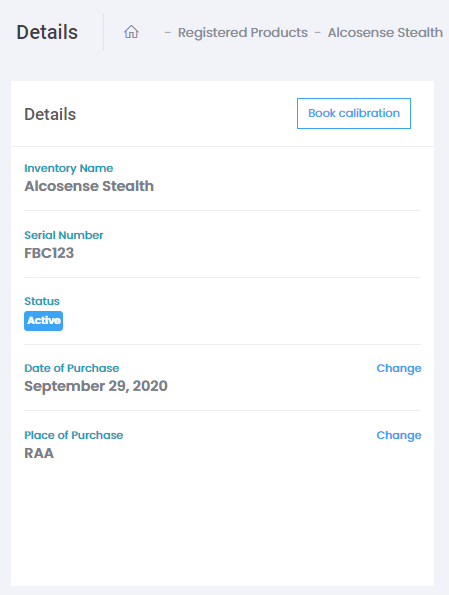
Task: Click the Place of Purchase label
Action: pos(74,435)
